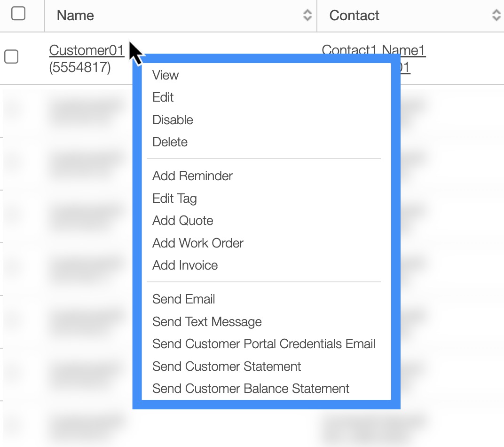Click Edit Tag menu option
The width and height of the screenshot is (504, 447).
(174, 199)
